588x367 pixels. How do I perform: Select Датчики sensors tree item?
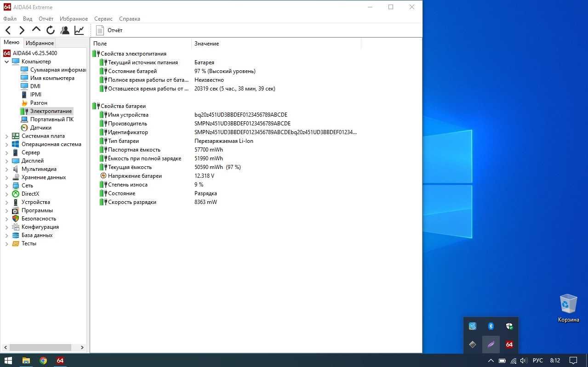(36, 128)
